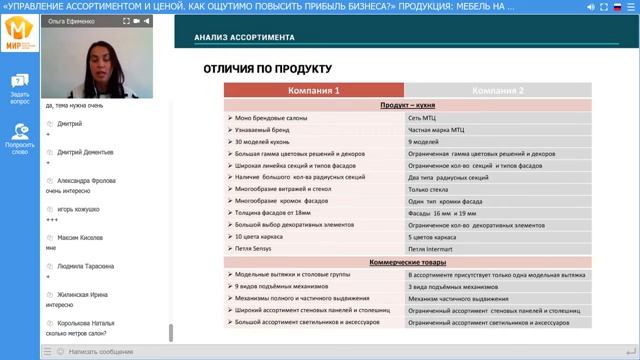Click the slide title ОТЛИЧИЯ ПО ПРОДУКТУ
Image resolution: width=640 pixels, height=360 pixels.
pyautogui.click(x=268, y=69)
